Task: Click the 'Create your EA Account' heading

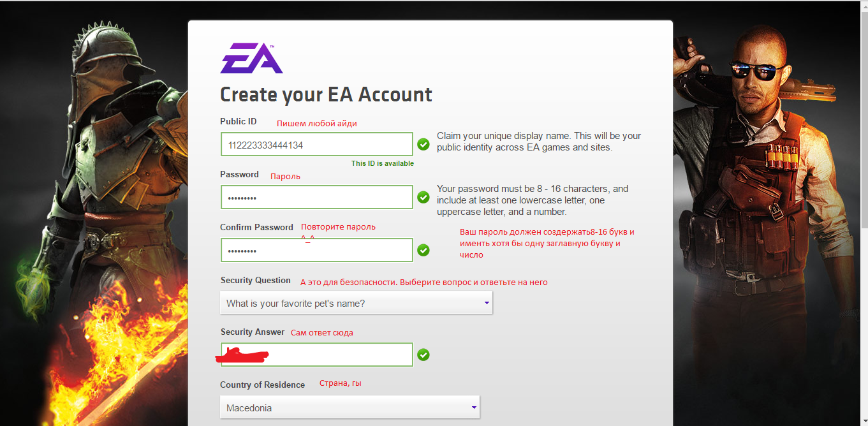Action: tap(326, 95)
